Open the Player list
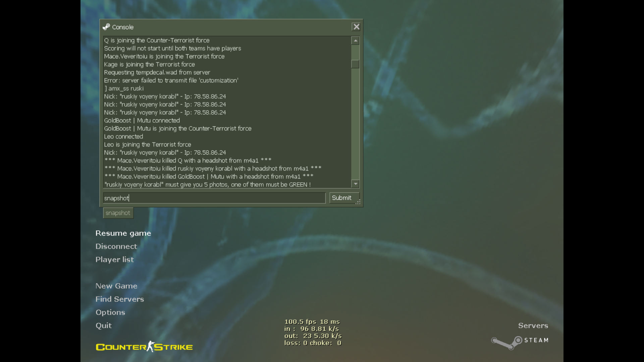The height and width of the screenshot is (362, 644). point(114,259)
